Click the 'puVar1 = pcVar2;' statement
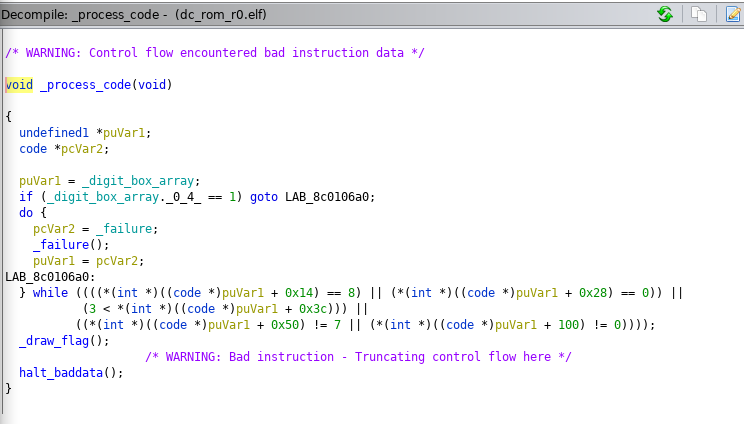Screen dimensions: 744x424 [x=88, y=261]
